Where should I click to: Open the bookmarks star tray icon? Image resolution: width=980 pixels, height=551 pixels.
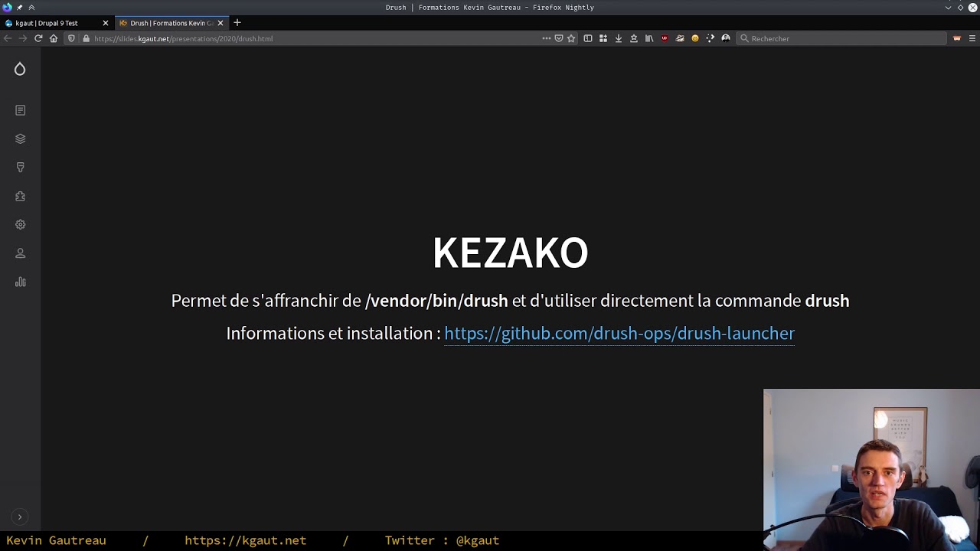[x=634, y=38]
